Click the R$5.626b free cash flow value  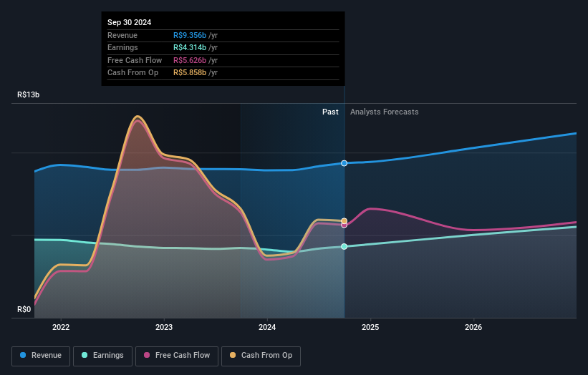click(x=190, y=60)
